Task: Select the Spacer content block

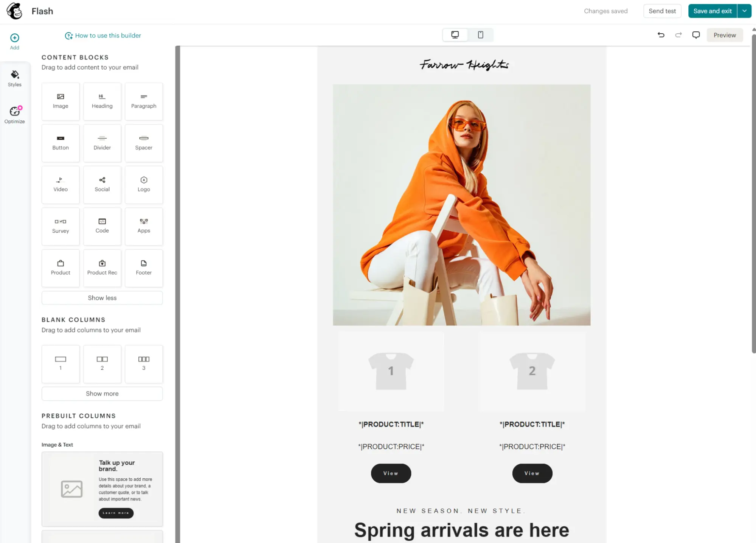Action: click(144, 143)
